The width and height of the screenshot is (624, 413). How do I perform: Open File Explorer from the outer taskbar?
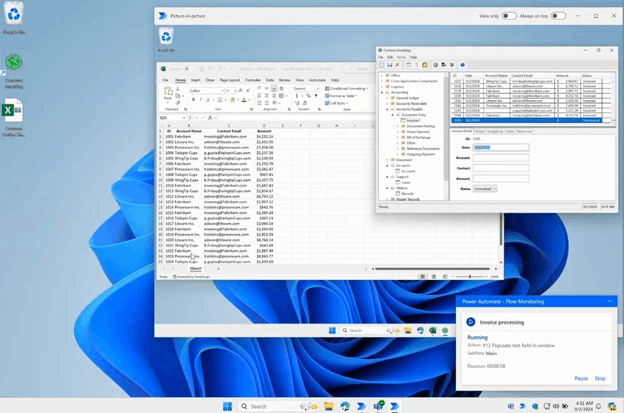(328, 406)
